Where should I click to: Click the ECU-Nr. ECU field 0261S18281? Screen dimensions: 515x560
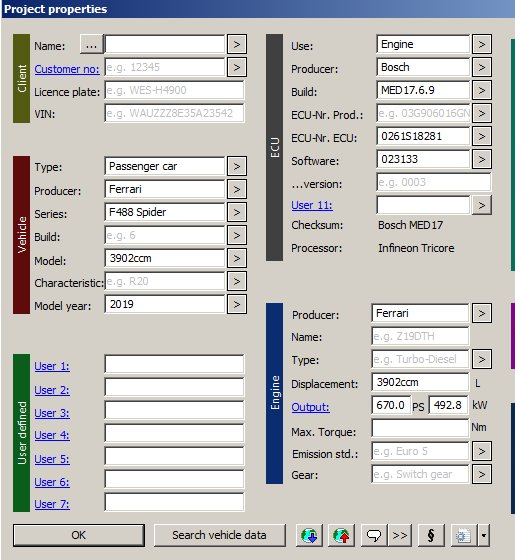[x=423, y=136]
